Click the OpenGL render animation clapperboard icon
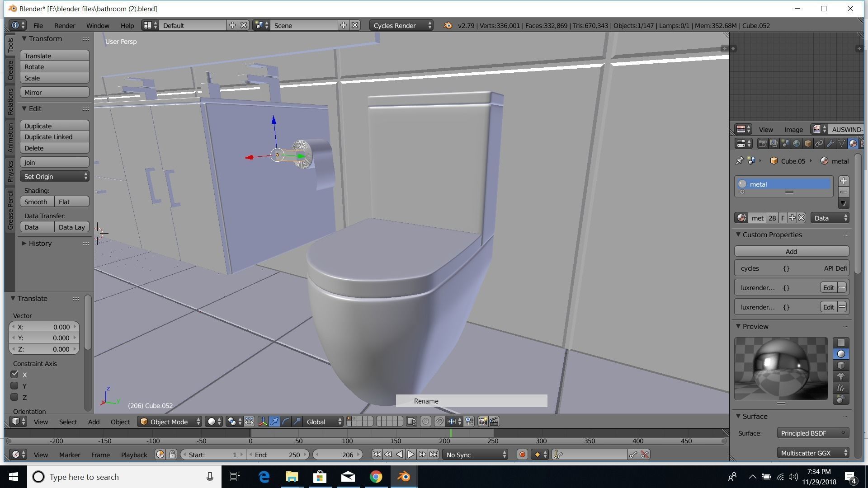 [494, 422]
